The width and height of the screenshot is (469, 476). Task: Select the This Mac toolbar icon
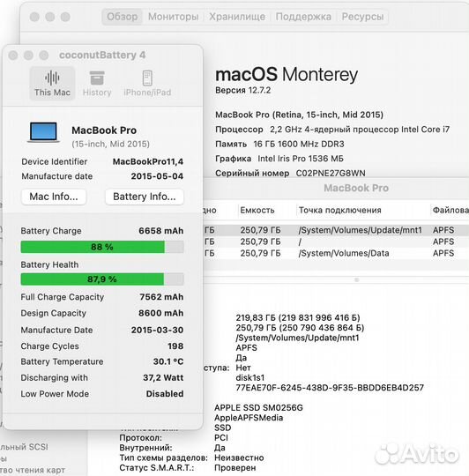click(x=52, y=84)
